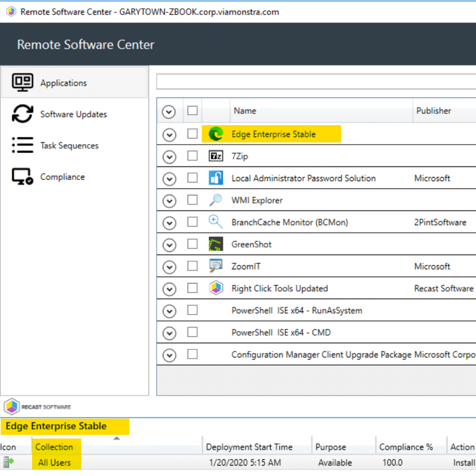
Task: Select the '2PintSoftware' publisher cell
Action: point(440,222)
